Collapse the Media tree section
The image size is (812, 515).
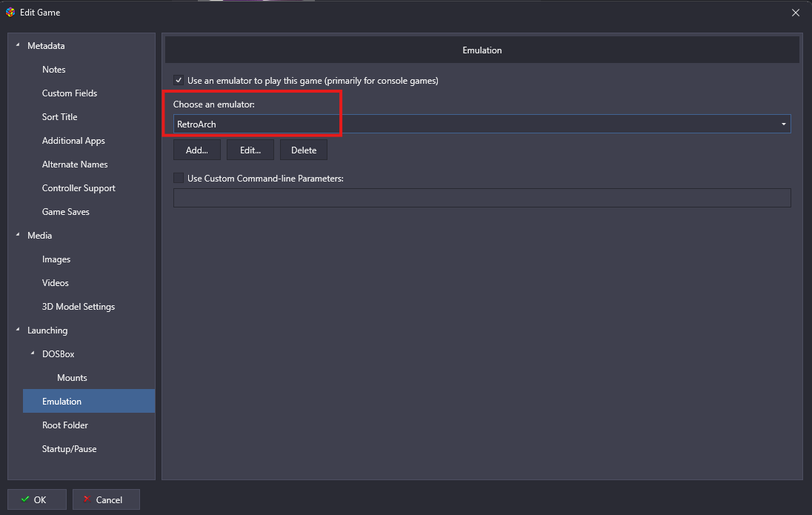coord(18,235)
